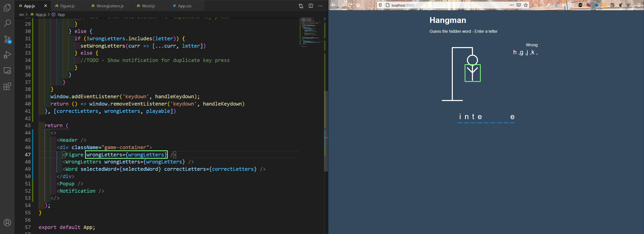
Task: Open the browser Downloads panel
Action: coord(556,5)
